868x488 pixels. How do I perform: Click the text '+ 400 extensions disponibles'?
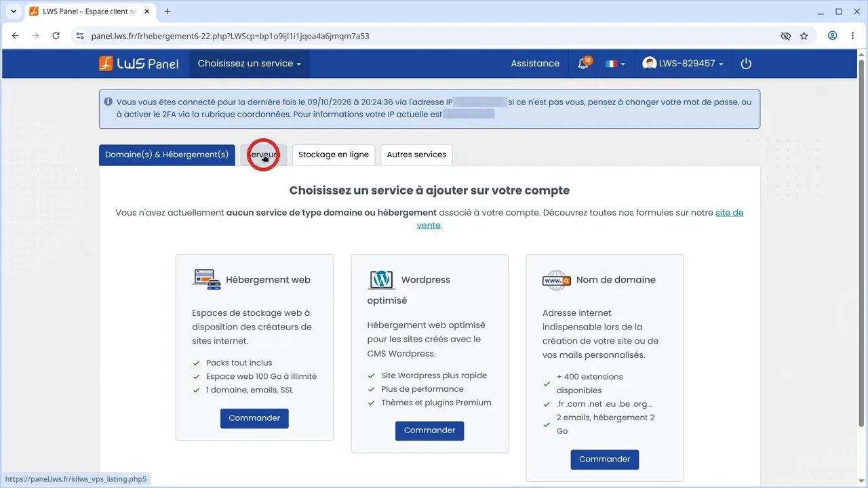pos(590,384)
